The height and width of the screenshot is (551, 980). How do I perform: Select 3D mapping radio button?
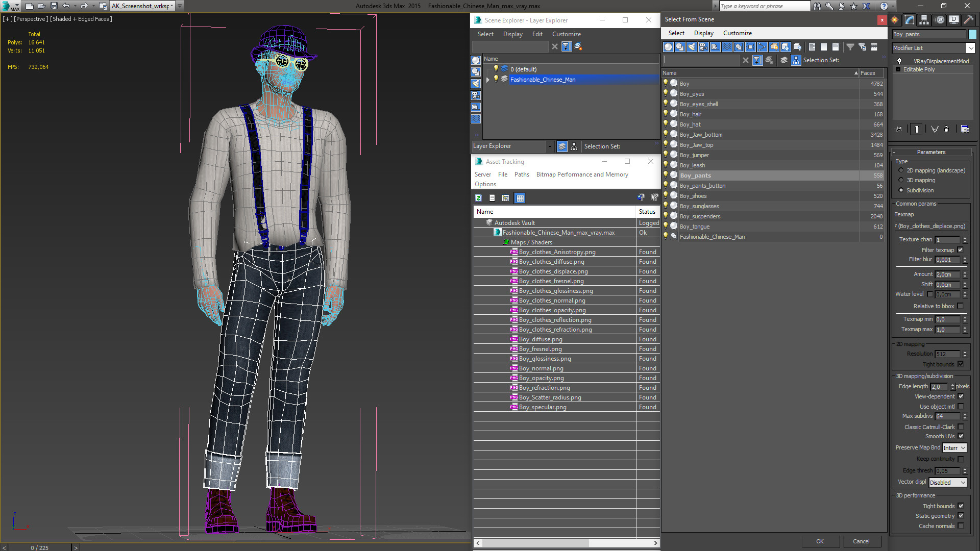tap(901, 180)
